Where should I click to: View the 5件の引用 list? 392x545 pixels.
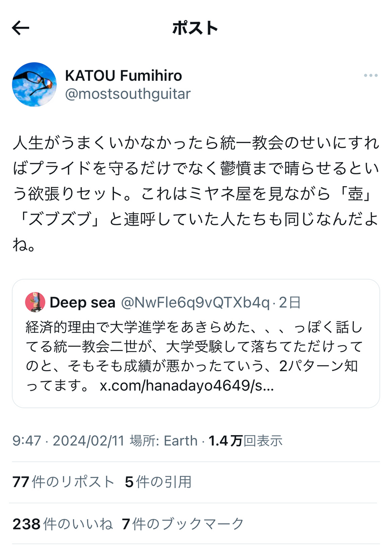click(x=158, y=482)
